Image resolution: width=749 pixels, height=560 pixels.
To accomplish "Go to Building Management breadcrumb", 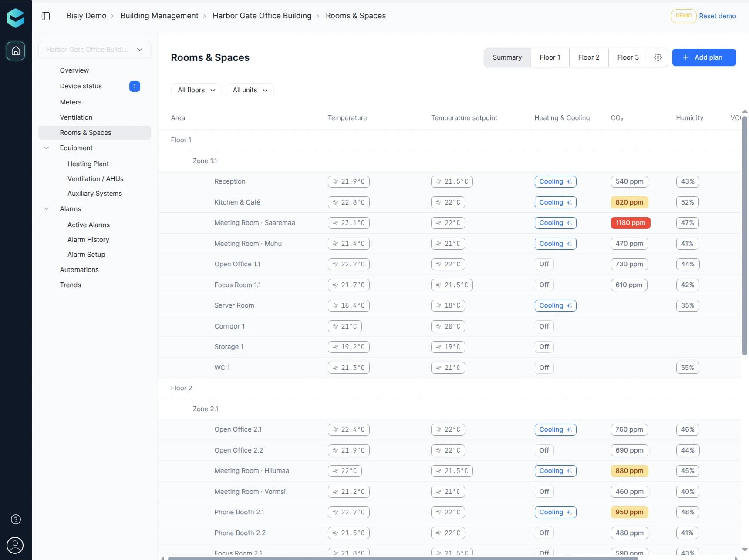I will 159,16.
